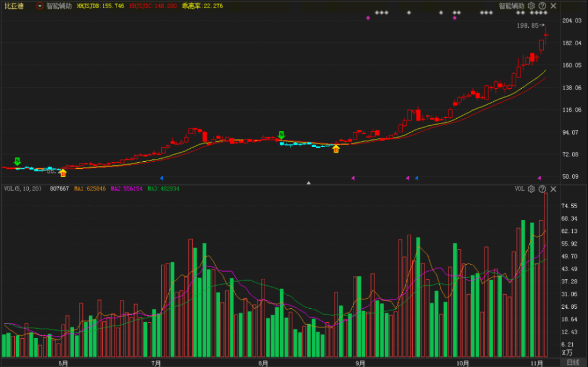This screenshot has width=588, height=367.
Task: Open settings gear for VOL panel
Action: (531, 189)
